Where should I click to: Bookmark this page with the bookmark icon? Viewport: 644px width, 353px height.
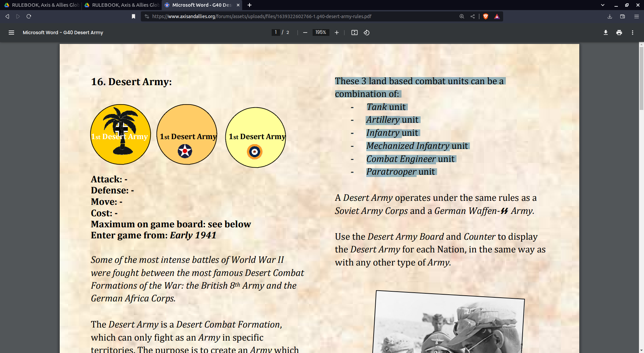click(133, 16)
